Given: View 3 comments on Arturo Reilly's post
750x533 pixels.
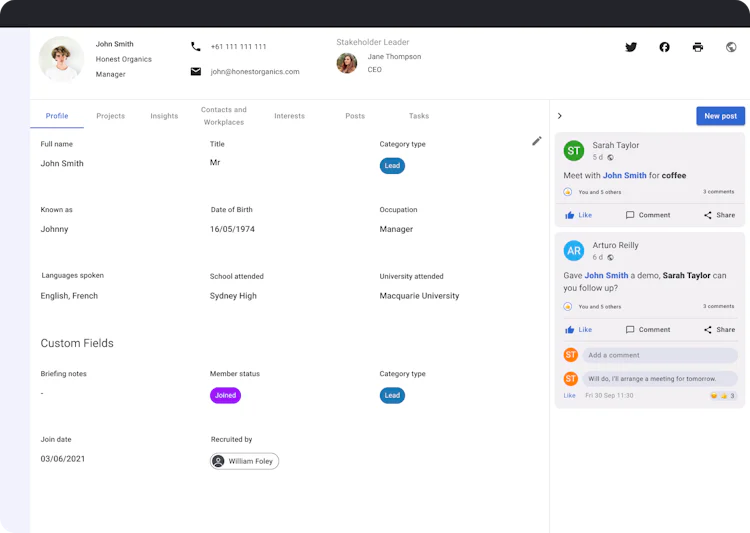Looking at the screenshot, I should 718,306.
